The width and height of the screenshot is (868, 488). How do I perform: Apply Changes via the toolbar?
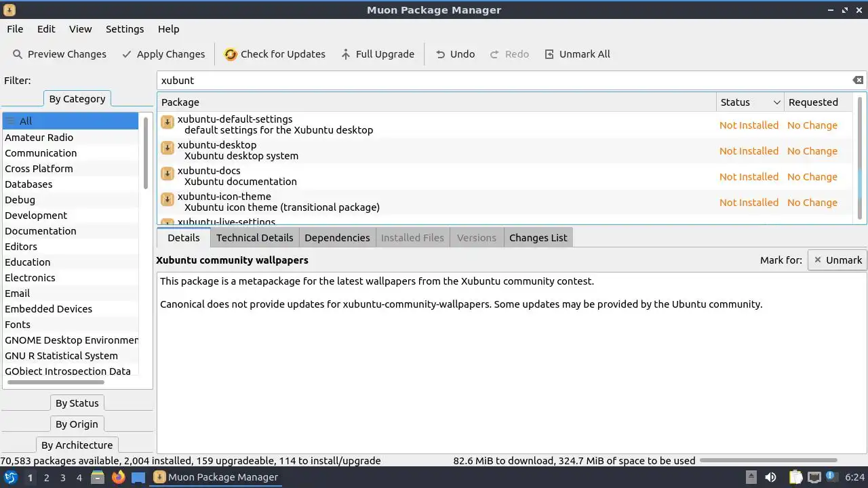(163, 54)
